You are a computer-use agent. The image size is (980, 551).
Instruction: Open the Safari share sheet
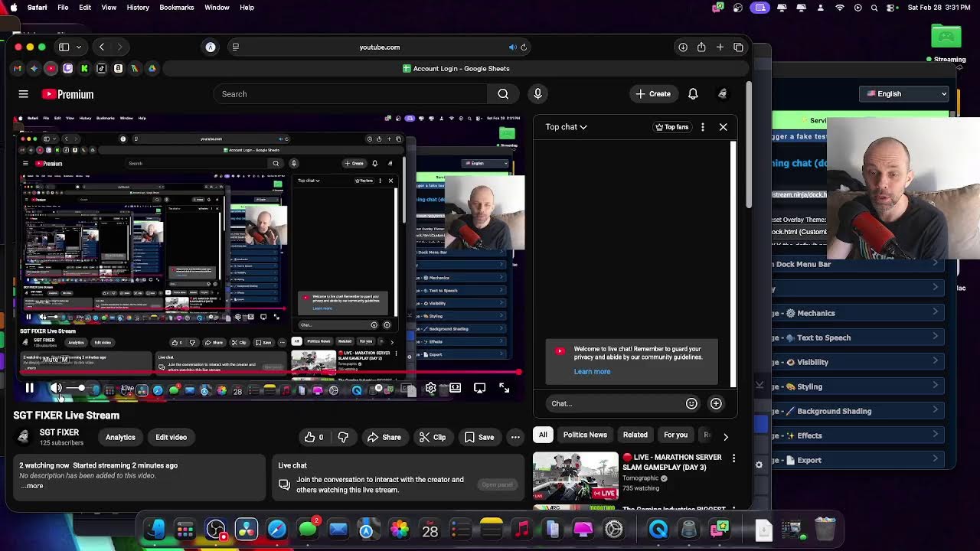[701, 47]
